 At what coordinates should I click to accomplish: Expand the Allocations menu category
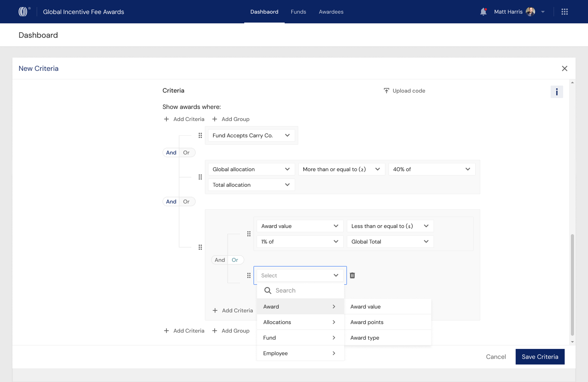click(x=300, y=322)
